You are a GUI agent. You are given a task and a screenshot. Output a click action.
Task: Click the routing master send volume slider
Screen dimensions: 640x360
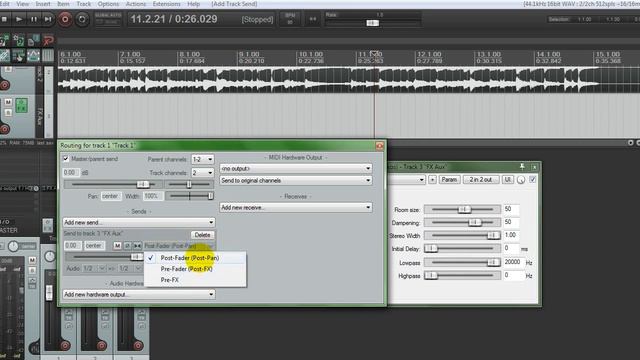tap(113, 184)
